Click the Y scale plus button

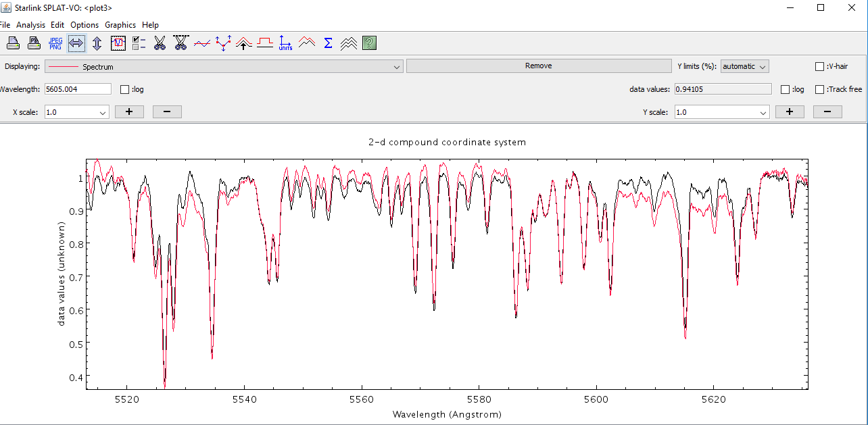pos(789,112)
